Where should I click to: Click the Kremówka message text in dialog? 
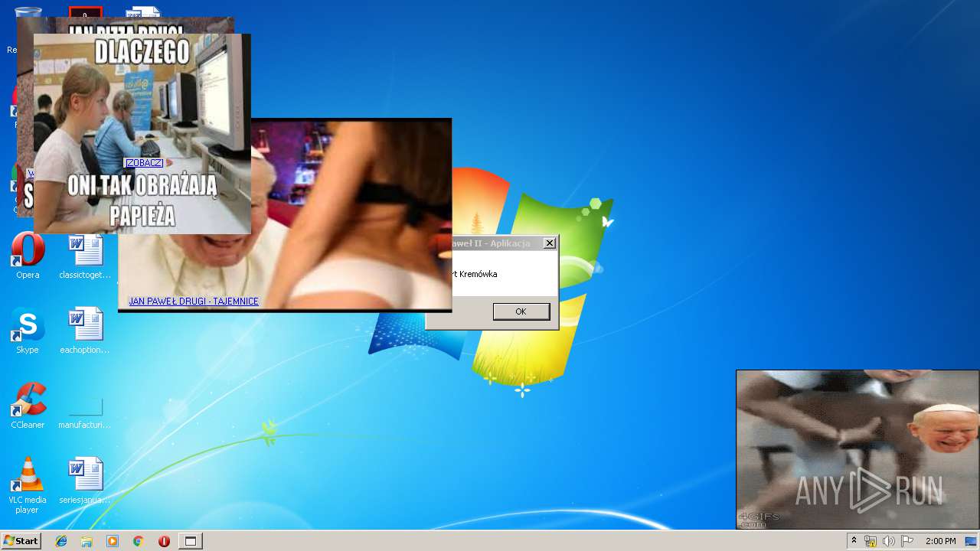475,274
